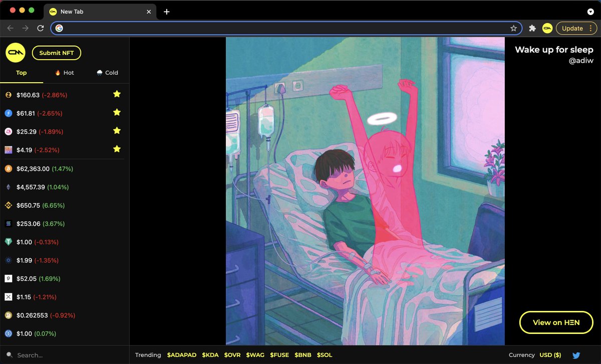Click the Bitcoin icon beside $62,363.00
This screenshot has width=601, height=364.
click(8, 169)
